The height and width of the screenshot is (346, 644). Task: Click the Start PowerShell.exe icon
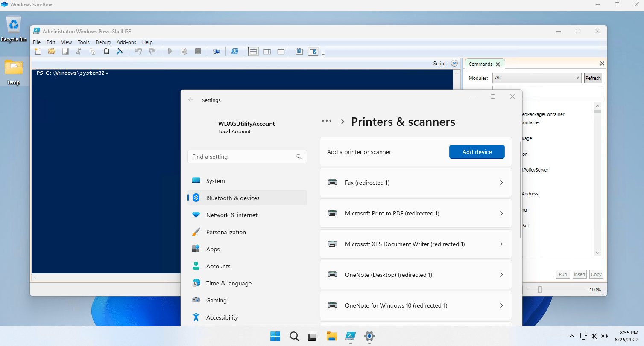click(x=235, y=51)
